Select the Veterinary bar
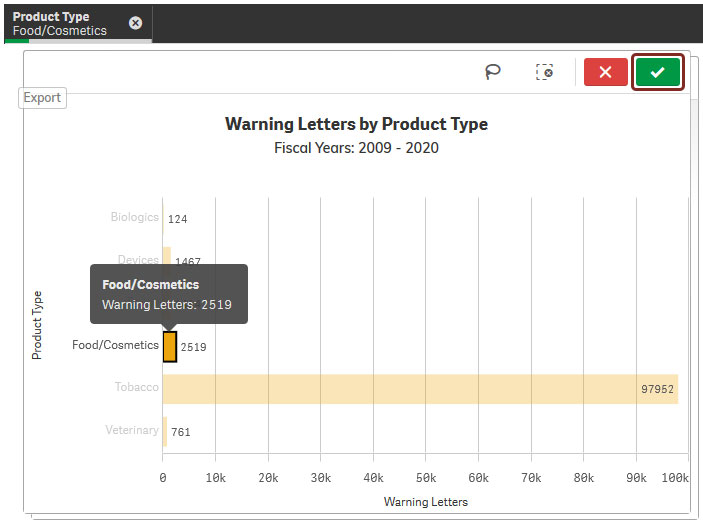Image resolution: width=703 pixels, height=524 pixels. tap(165, 431)
